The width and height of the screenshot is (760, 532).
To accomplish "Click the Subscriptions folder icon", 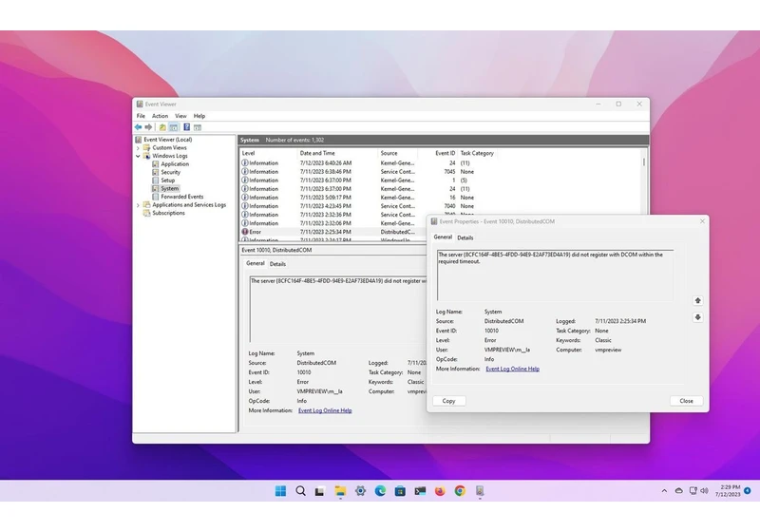I will 146,213.
